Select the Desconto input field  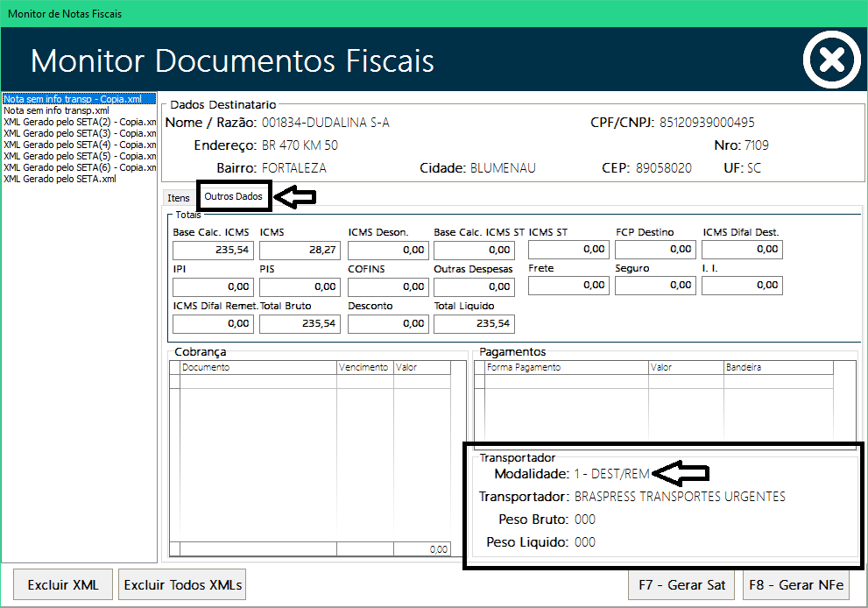388,324
